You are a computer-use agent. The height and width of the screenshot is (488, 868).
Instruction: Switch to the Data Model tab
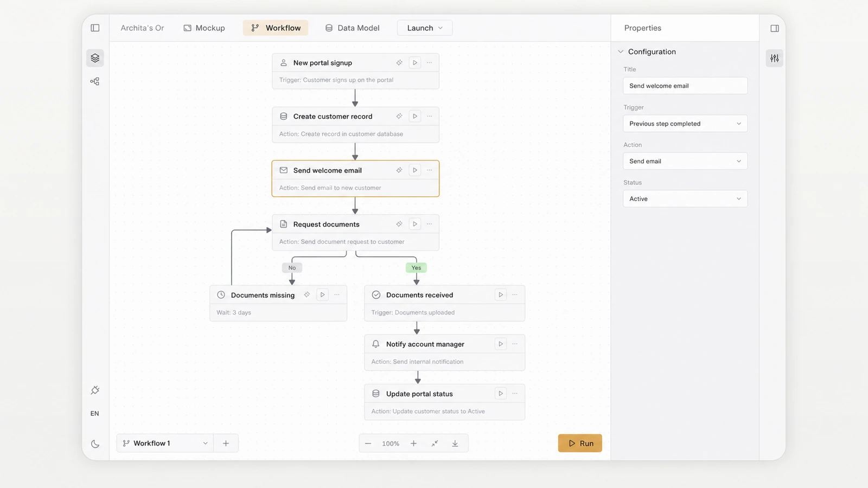tap(352, 28)
